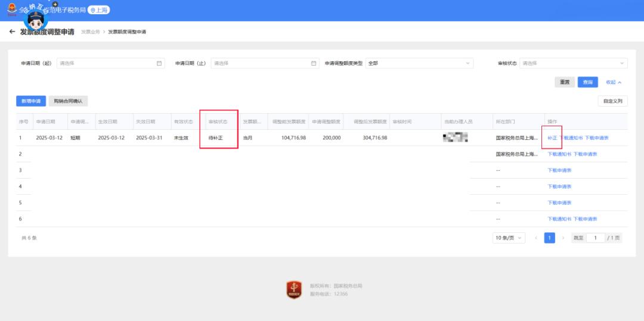Select page 1 button in pagination
Screen dimensions: 644x321
(550, 238)
